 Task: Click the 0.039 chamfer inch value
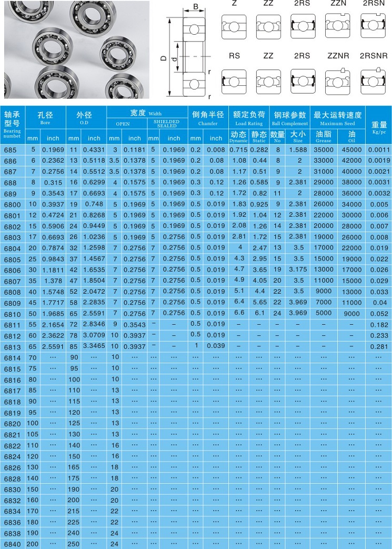point(216,346)
